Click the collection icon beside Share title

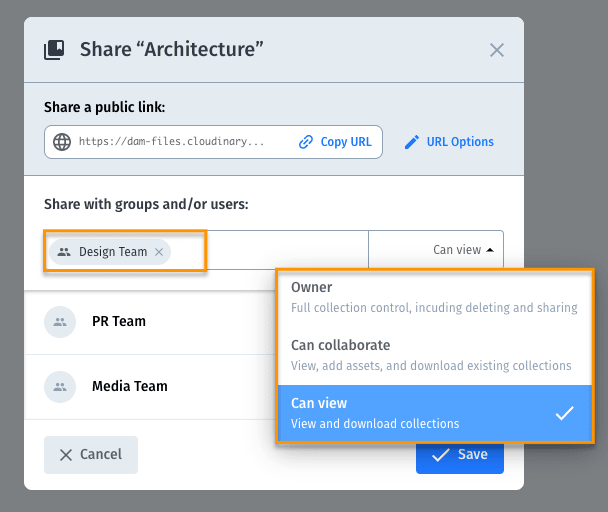tap(54, 50)
